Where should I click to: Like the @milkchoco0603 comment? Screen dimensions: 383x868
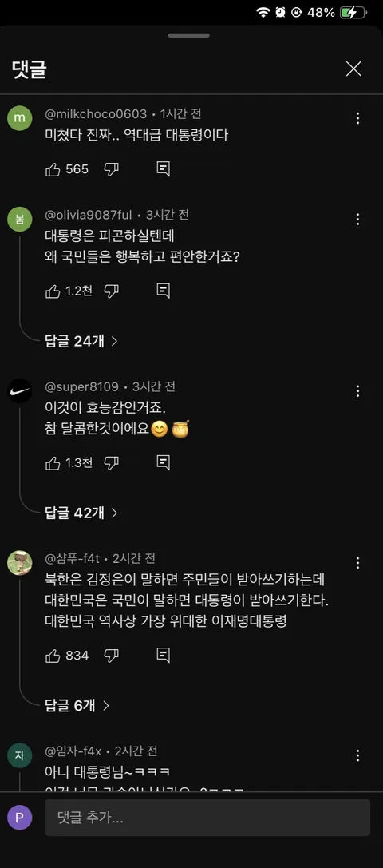click(x=53, y=169)
